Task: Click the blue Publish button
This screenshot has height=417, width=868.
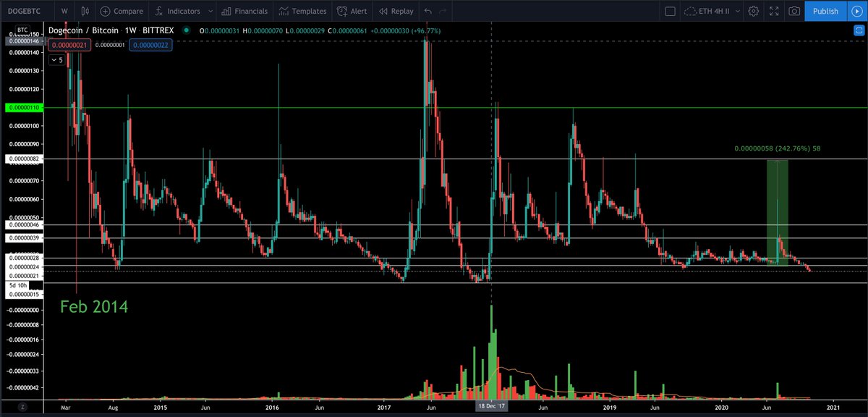Action: pos(825,11)
